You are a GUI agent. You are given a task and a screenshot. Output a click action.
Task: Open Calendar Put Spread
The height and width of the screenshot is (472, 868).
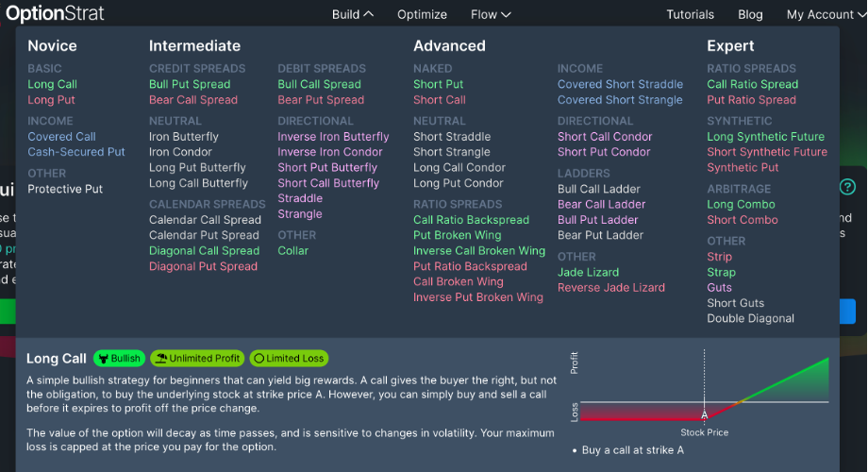pyautogui.click(x=204, y=235)
